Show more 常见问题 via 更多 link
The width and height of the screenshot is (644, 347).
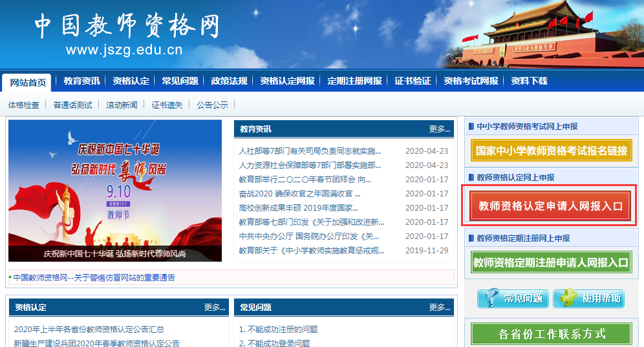pyautogui.click(x=439, y=308)
